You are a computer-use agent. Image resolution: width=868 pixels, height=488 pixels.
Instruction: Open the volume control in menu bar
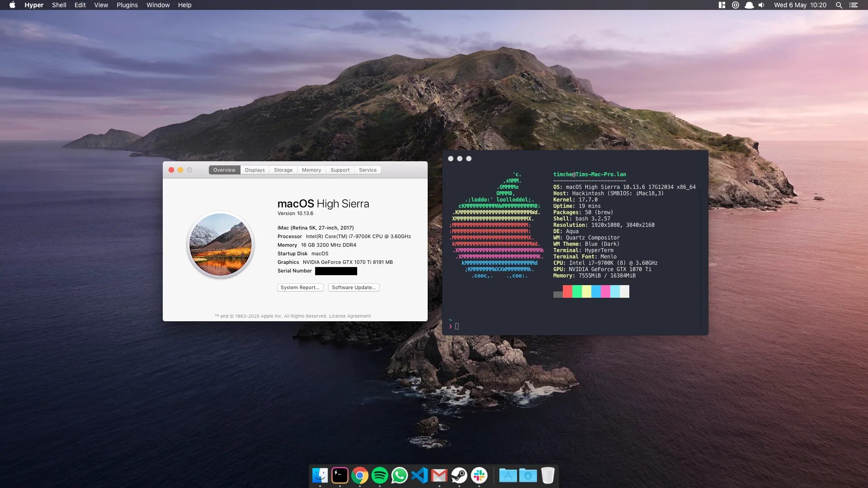pyautogui.click(x=761, y=5)
